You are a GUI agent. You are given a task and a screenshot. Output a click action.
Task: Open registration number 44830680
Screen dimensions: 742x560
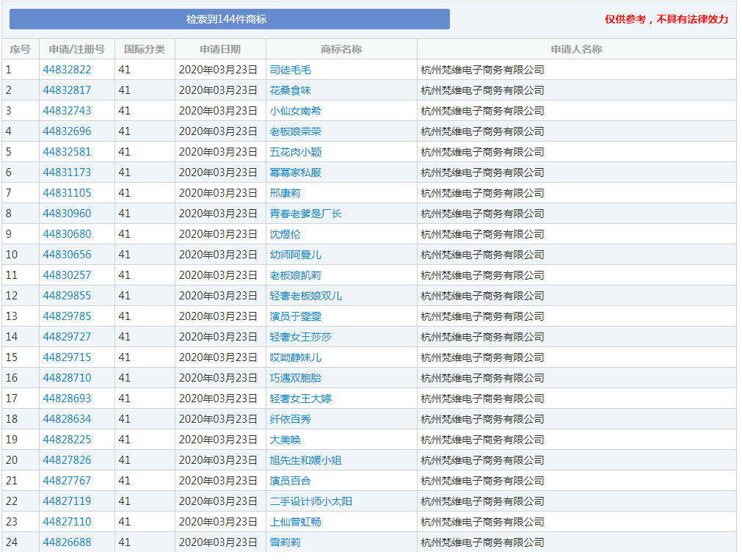tap(67, 234)
